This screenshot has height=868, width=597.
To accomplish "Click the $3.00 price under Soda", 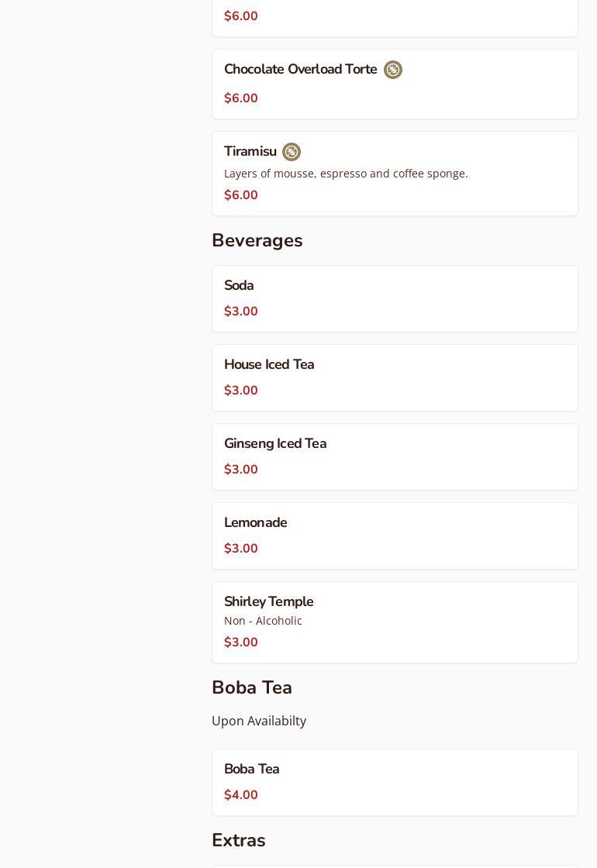I will click(x=241, y=312).
